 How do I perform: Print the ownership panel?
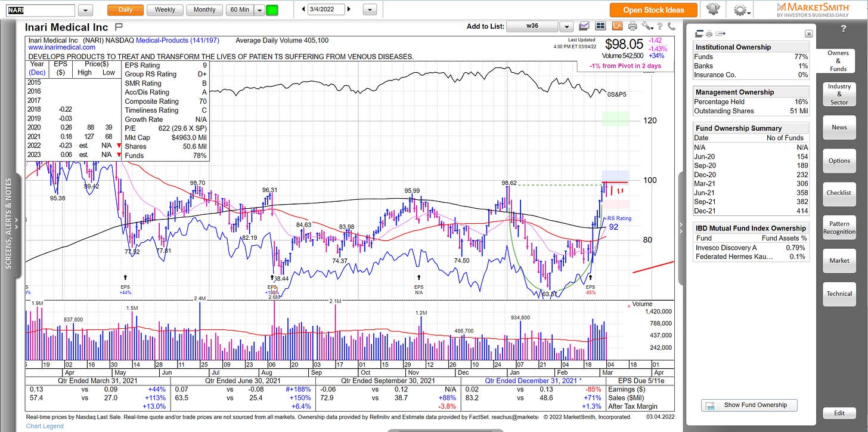pos(709,34)
